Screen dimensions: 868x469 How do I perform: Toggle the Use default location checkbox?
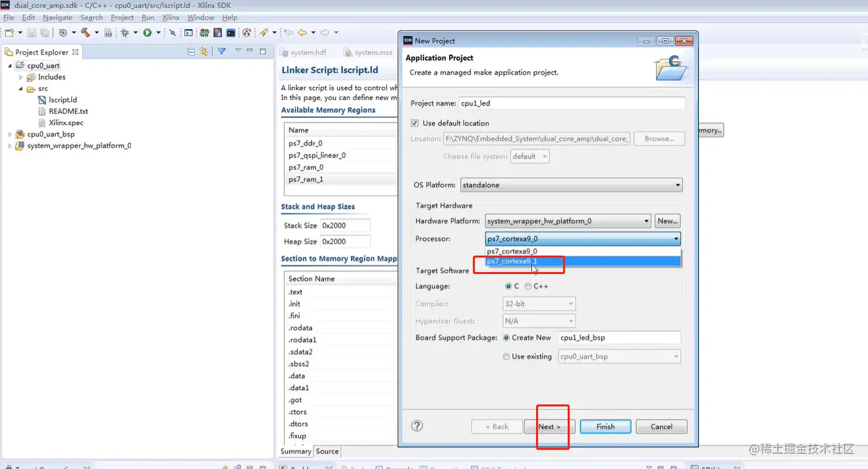pos(415,123)
